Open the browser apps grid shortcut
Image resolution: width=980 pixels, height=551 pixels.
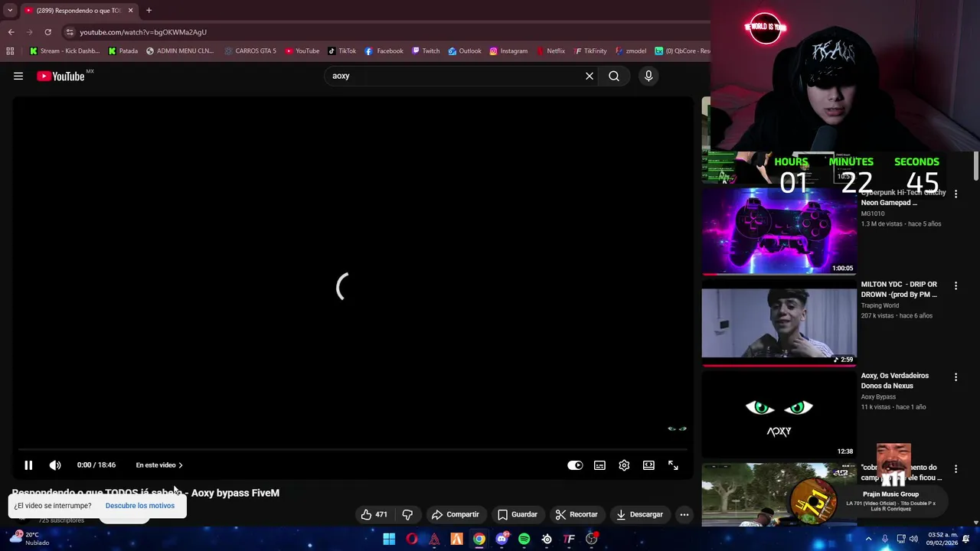(10, 51)
